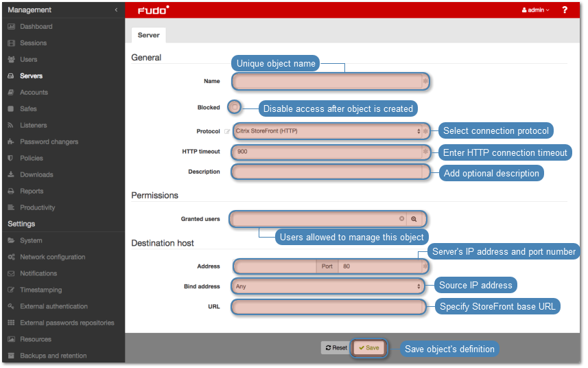This screenshot has height=368, width=588.
Task: Open Users menu entry
Action: click(29, 59)
